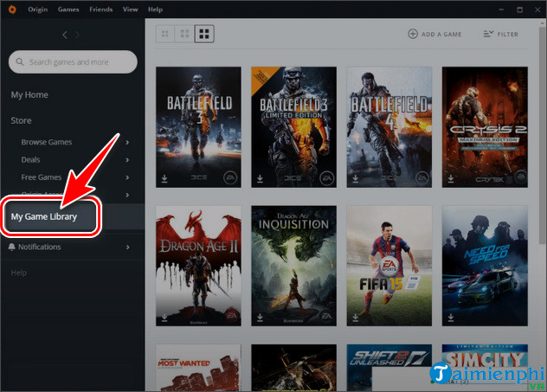Click the search games input field
This screenshot has width=547, height=392.
73,61
